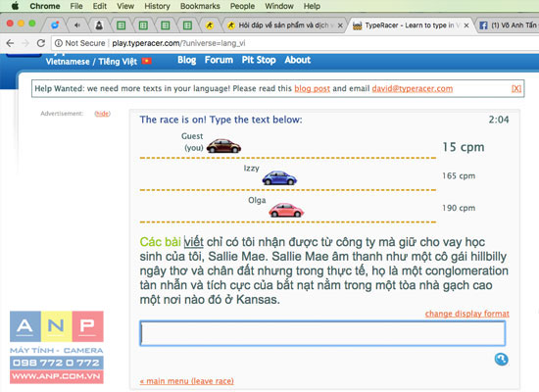Viewport: 539px width, 392px height.
Task: Open the Chrome application menu
Action: coord(45,6)
